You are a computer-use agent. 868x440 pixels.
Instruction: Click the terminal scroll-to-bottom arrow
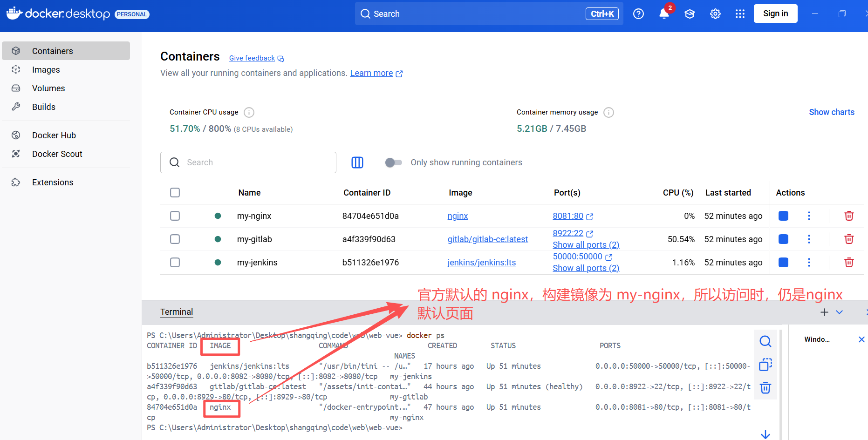(x=765, y=434)
